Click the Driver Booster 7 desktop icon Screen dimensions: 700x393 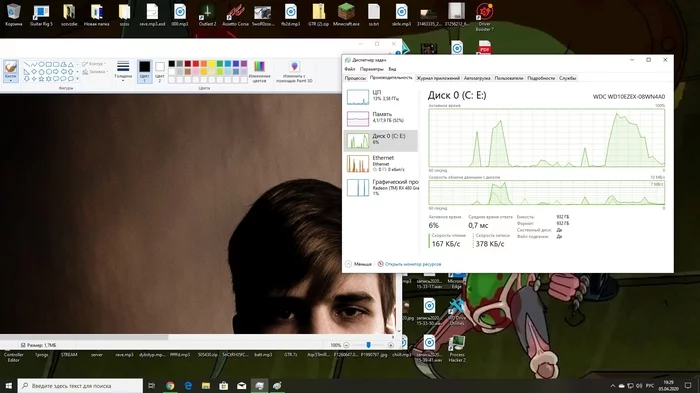[484, 17]
